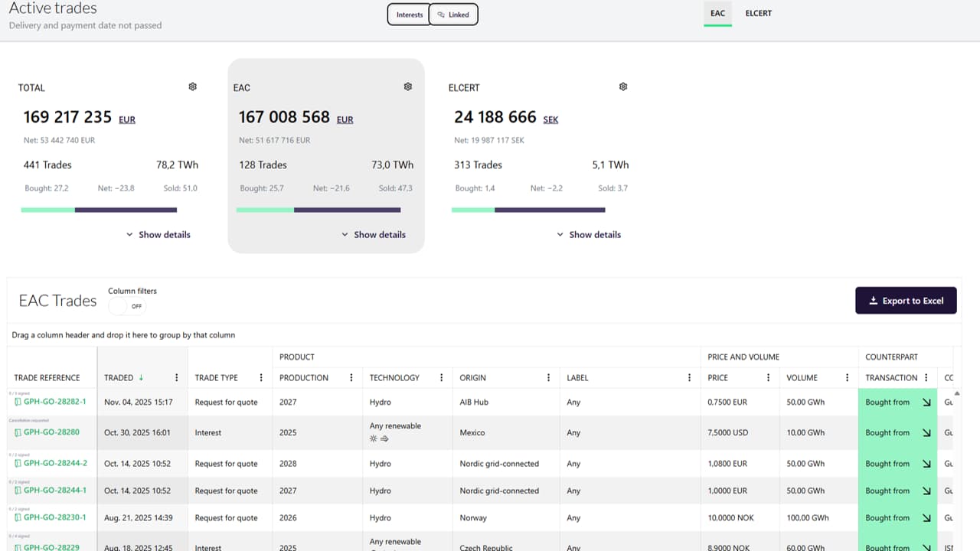Viewport: 980px width, 551px height.
Task: Open the TECHNOLOGY column three-dot menu
Action: click(441, 378)
